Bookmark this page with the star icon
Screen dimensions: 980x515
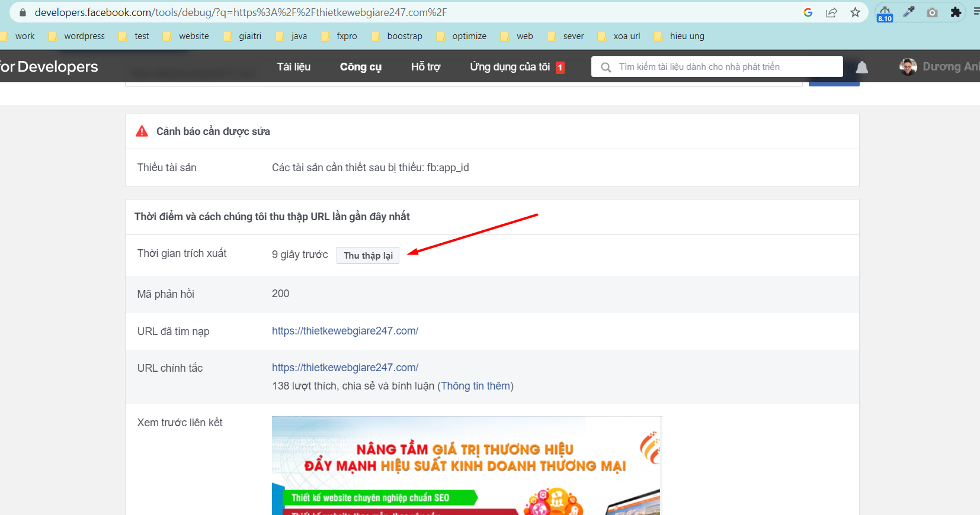(x=855, y=12)
